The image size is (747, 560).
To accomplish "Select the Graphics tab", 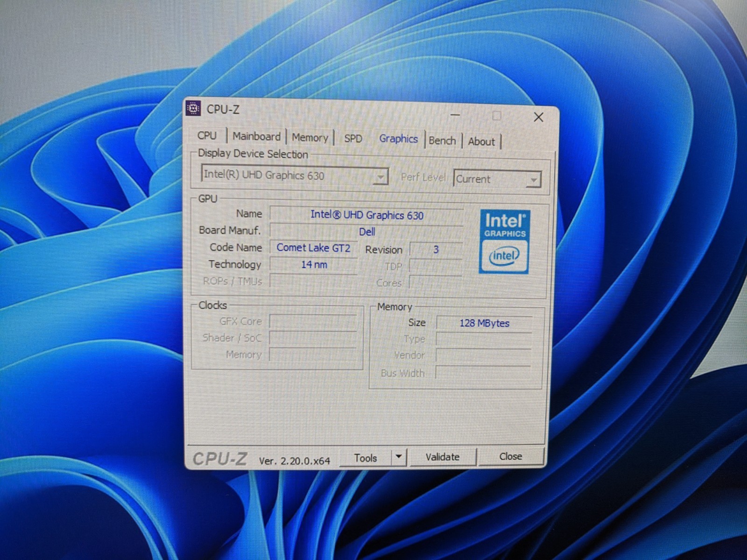I will pyautogui.click(x=398, y=139).
